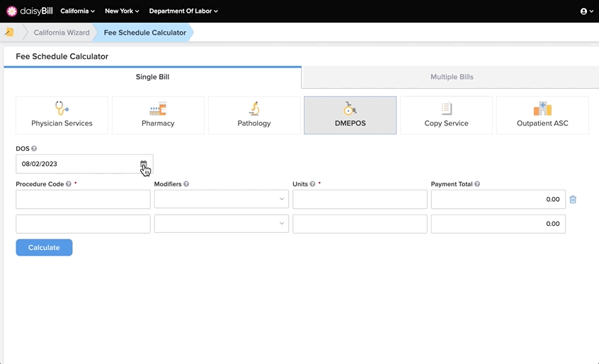Choose the Physician Services calculator
The image size is (599, 364).
pos(62,115)
